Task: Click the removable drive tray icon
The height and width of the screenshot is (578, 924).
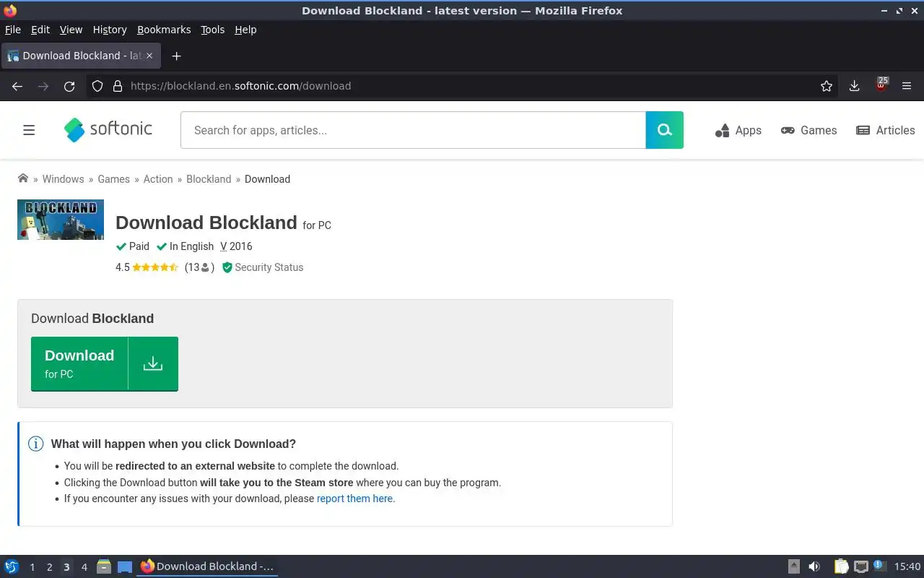Action: pyautogui.click(x=793, y=566)
